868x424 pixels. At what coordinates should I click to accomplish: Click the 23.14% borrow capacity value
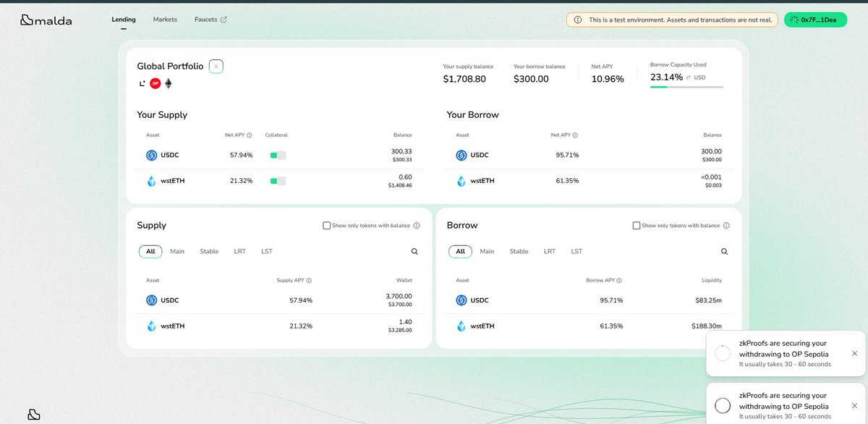pyautogui.click(x=665, y=77)
